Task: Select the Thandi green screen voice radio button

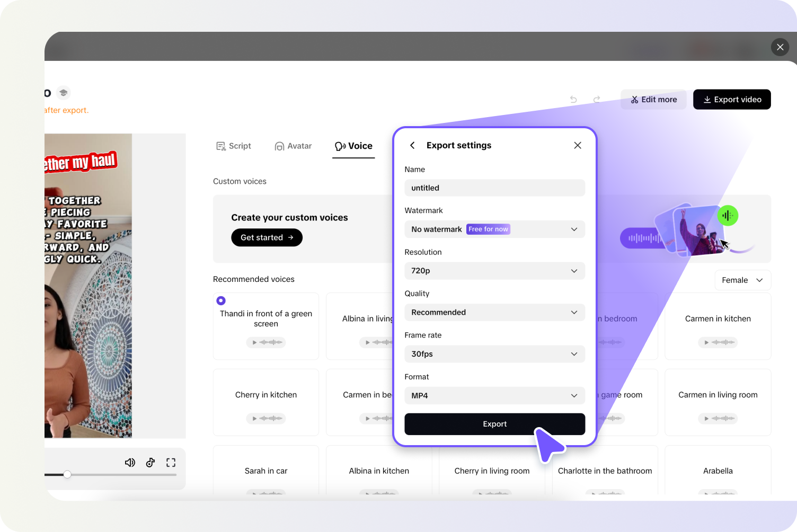Action: [221, 300]
